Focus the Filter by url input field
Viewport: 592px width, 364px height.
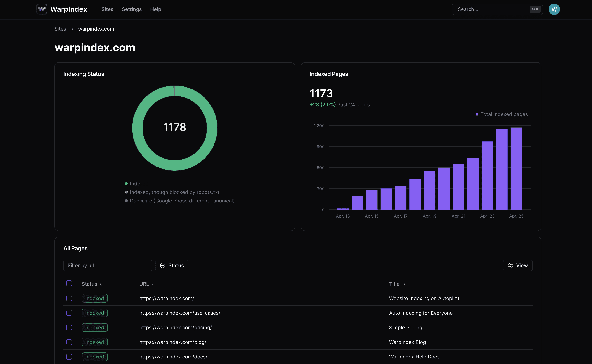click(x=108, y=265)
